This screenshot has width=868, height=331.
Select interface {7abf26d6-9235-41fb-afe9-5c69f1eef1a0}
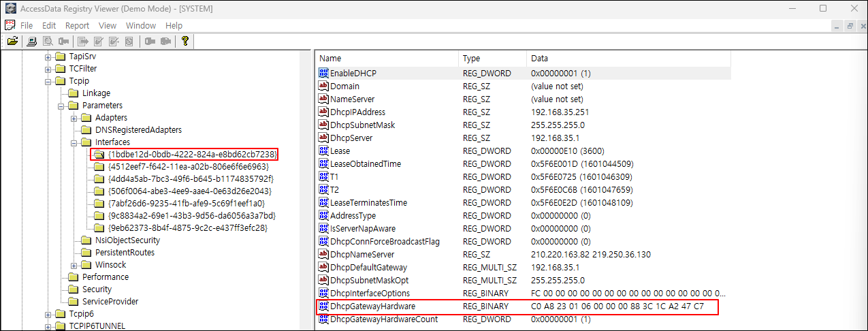pyautogui.click(x=186, y=204)
